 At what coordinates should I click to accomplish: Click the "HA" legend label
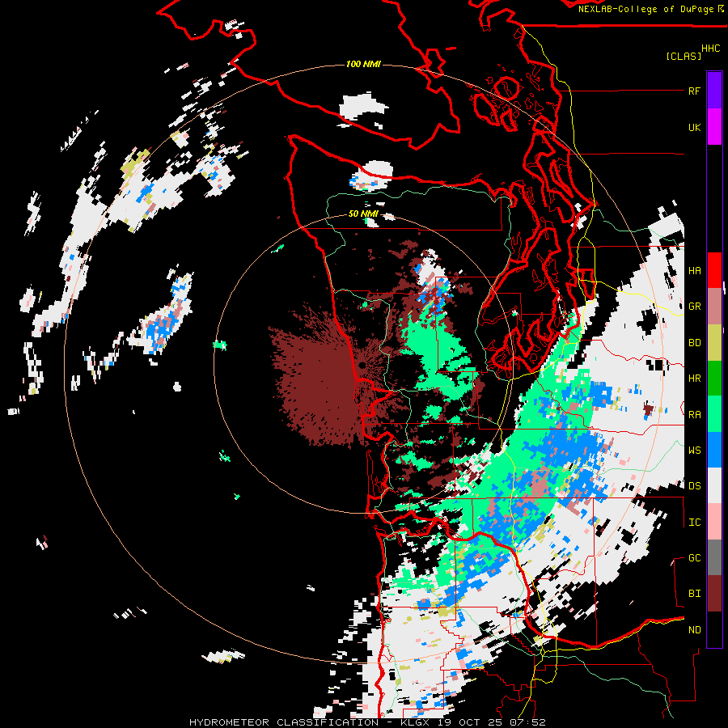(694, 271)
